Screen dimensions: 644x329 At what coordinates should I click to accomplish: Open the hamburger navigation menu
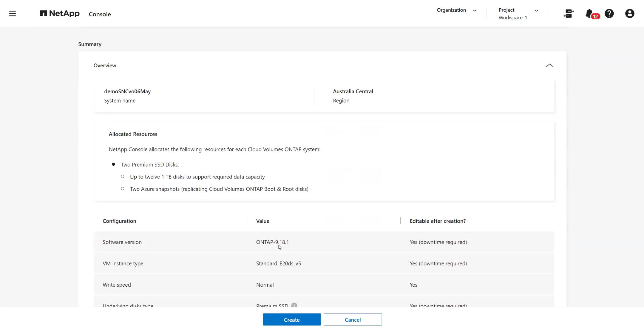tap(13, 14)
